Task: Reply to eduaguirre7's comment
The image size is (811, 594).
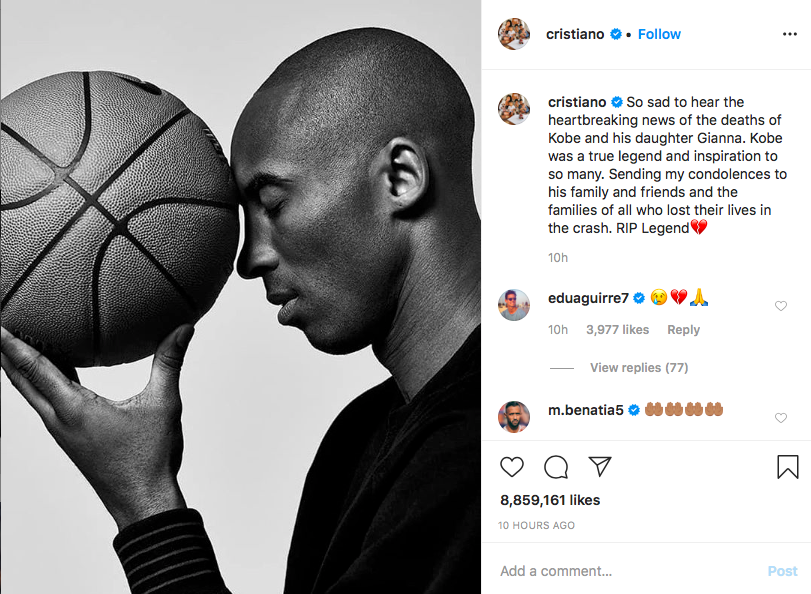Action: coord(683,330)
